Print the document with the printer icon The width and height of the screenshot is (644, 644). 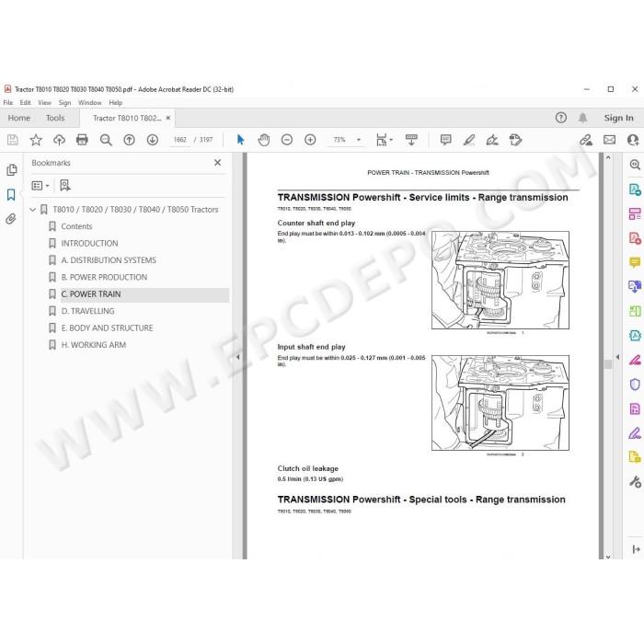pos(82,140)
